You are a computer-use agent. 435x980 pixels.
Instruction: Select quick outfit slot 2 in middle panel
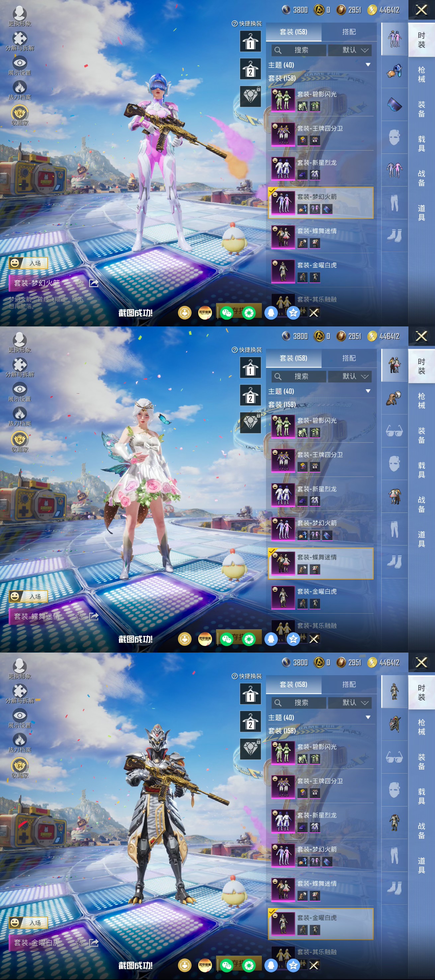click(x=250, y=395)
